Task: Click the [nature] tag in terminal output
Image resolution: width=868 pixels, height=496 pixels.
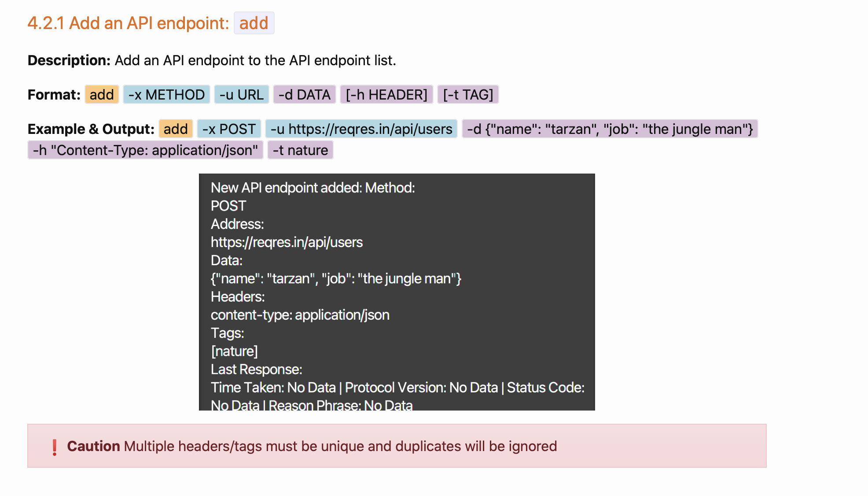Action: pyautogui.click(x=235, y=351)
